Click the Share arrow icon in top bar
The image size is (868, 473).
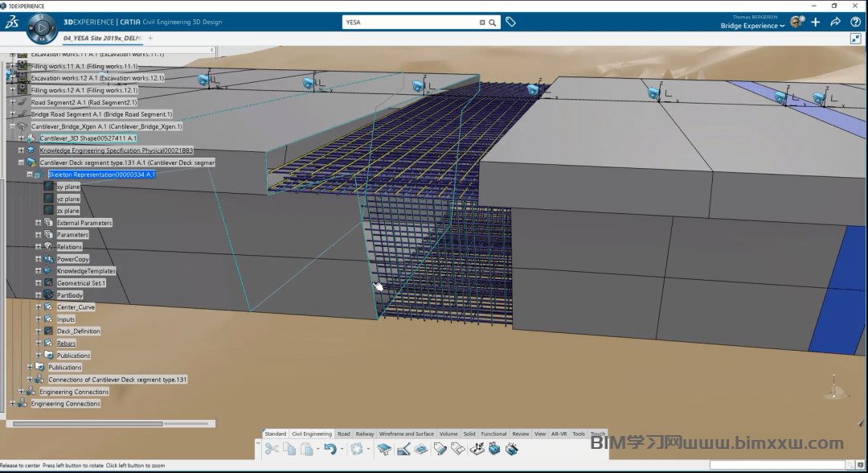[x=835, y=23]
